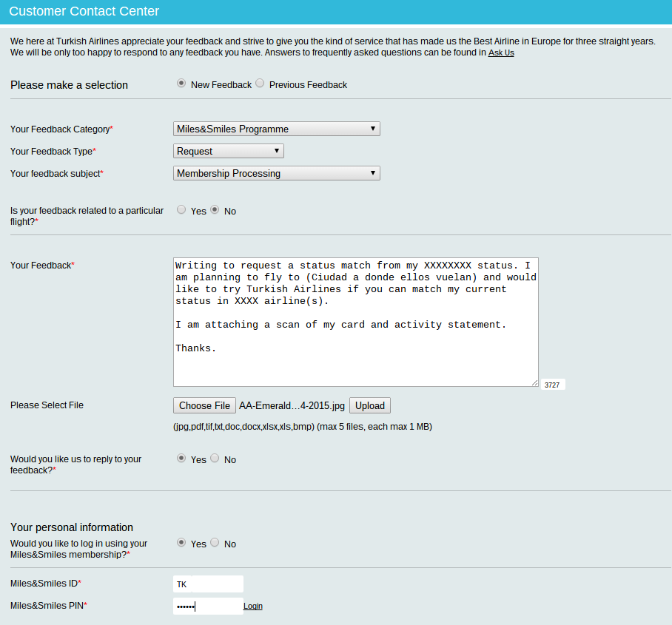Image resolution: width=672 pixels, height=625 pixels.
Task: Open the Feedback Category dropdown
Action: point(277,129)
